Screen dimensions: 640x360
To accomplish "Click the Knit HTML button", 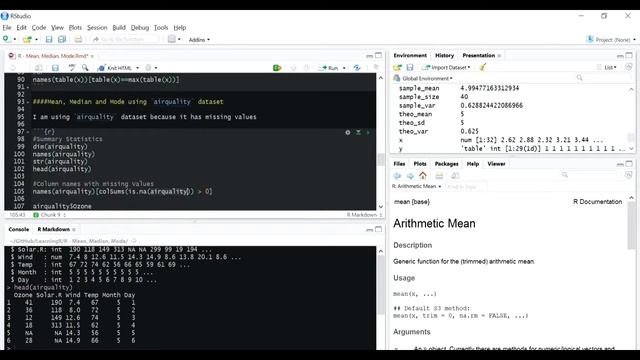I will [x=115, y=68].
